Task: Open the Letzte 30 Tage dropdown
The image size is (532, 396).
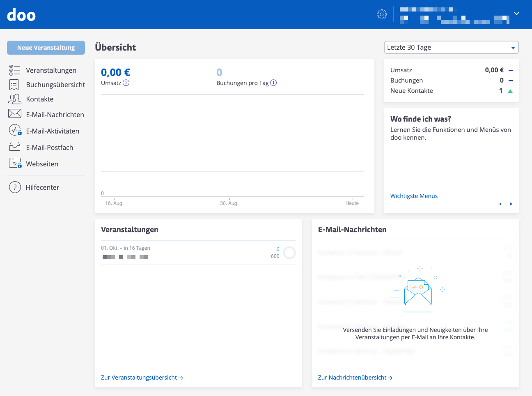Action: tap(451, 47)
